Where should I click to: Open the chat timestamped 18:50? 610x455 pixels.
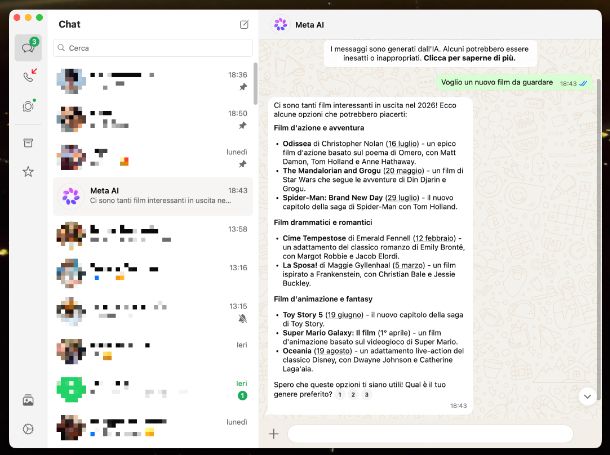tap(153, 119)
